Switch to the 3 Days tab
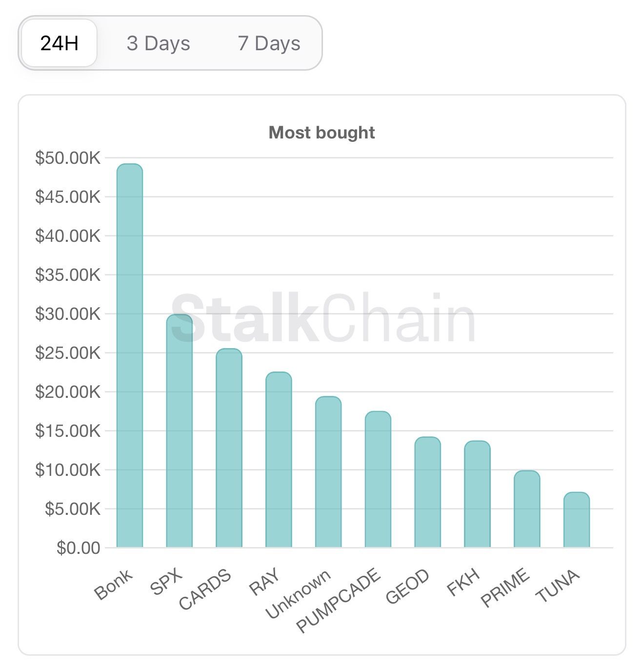Image resolution: width=644 pixels, height=666 pixels. (158, 43)
